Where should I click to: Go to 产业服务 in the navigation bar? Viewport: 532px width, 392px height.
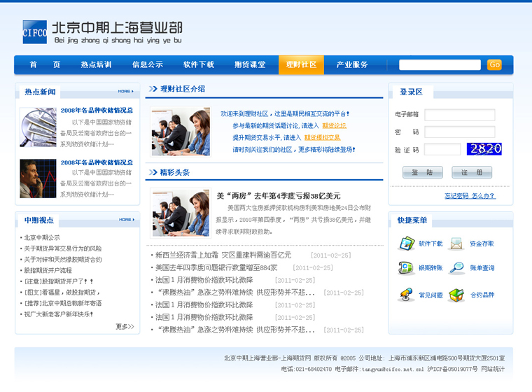[x=352, y=65]
